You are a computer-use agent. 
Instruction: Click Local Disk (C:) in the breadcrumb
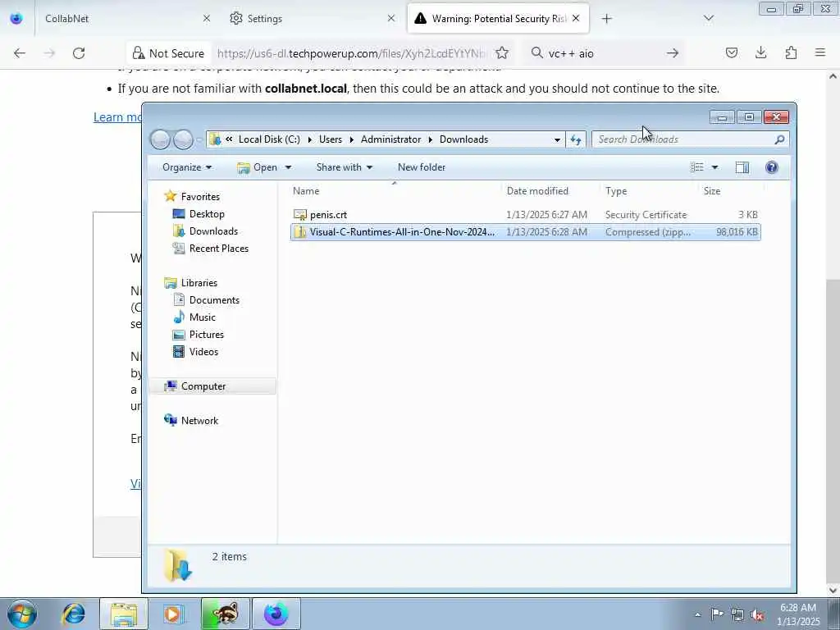pyautogui.click(x=269, y=139)
